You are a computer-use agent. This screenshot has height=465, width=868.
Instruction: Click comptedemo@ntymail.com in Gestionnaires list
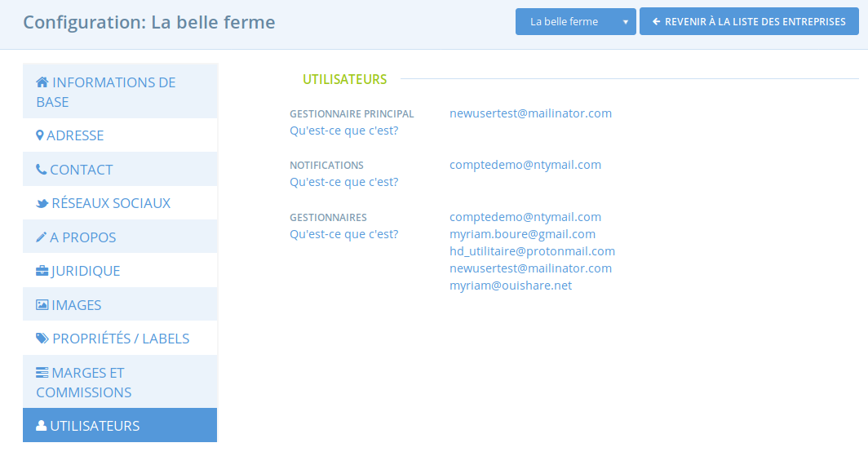pos(525,217)
